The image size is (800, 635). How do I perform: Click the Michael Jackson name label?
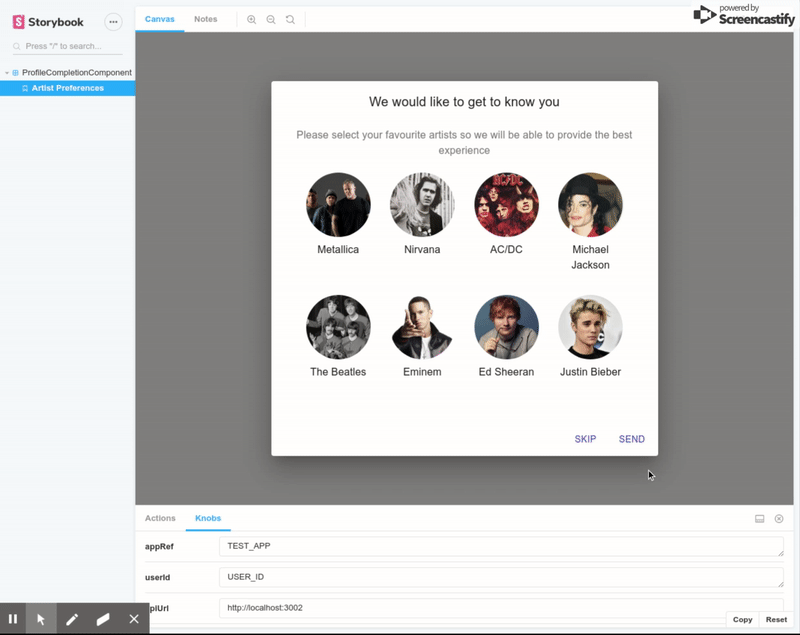[590, 257]
